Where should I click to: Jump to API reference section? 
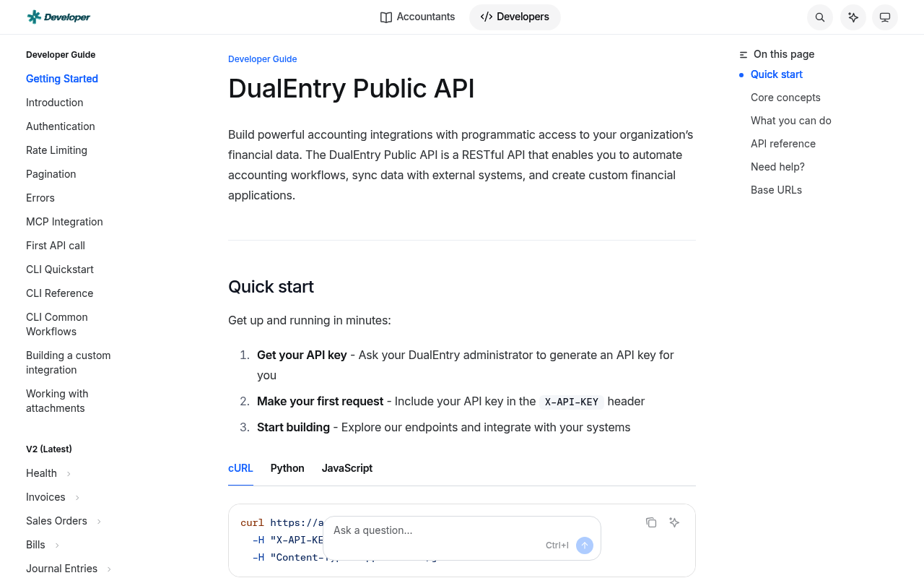tap(783, 144)
